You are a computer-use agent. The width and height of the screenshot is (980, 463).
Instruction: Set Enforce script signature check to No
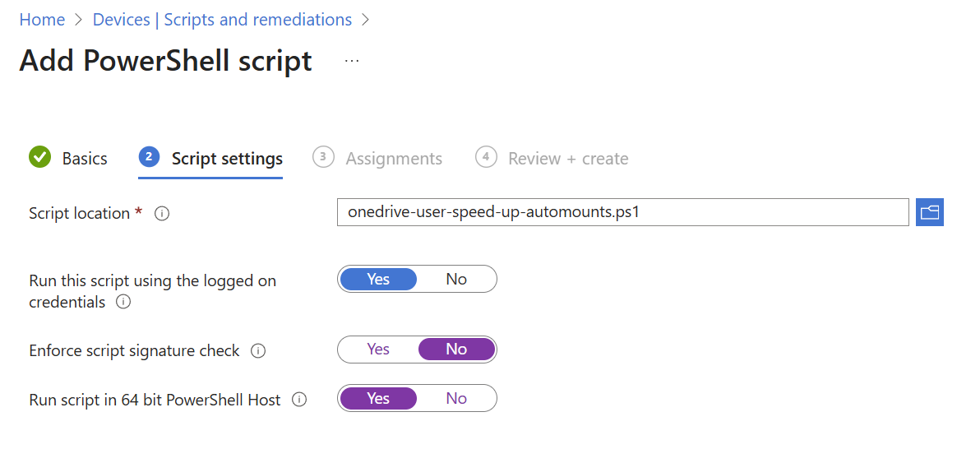(456, 350)
